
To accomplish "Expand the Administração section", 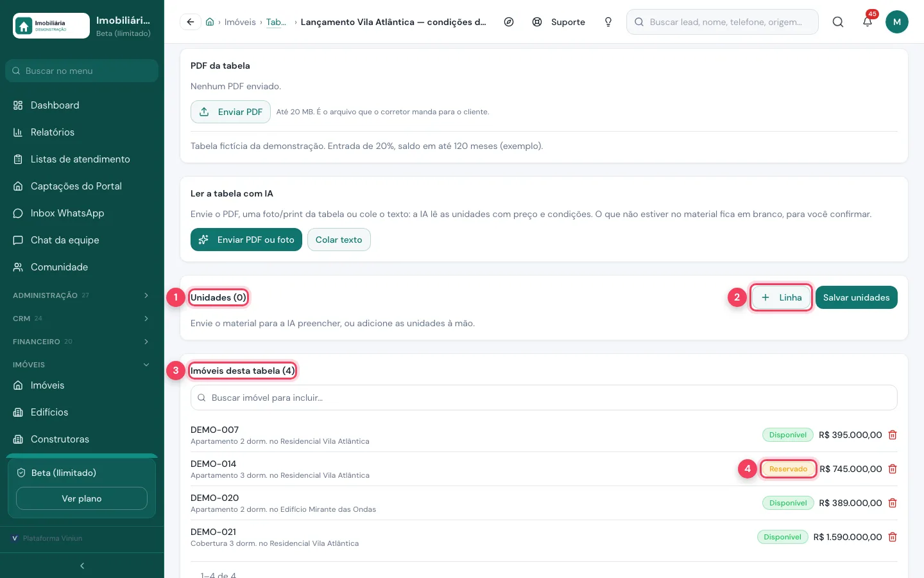I will [82, 295].
